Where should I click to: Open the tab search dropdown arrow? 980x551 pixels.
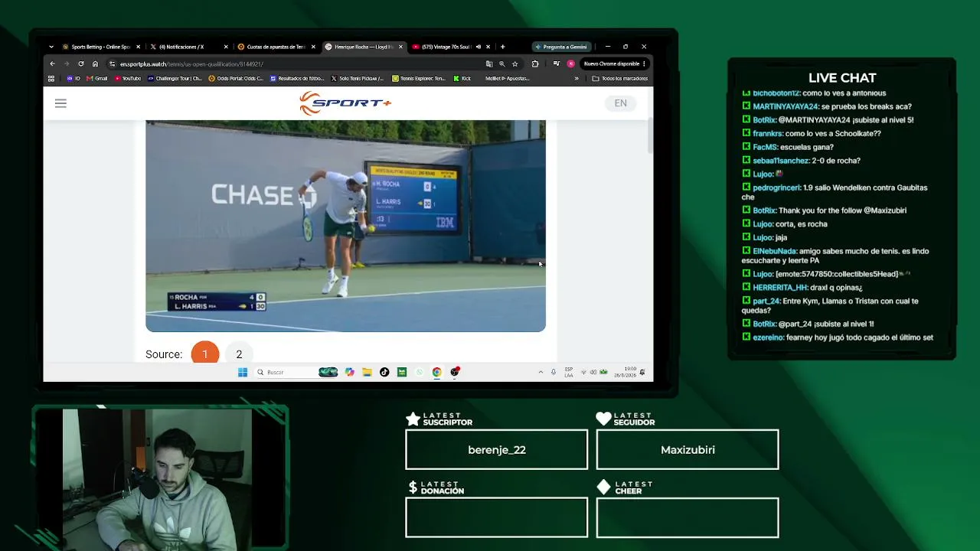click(x=51, y=47)
